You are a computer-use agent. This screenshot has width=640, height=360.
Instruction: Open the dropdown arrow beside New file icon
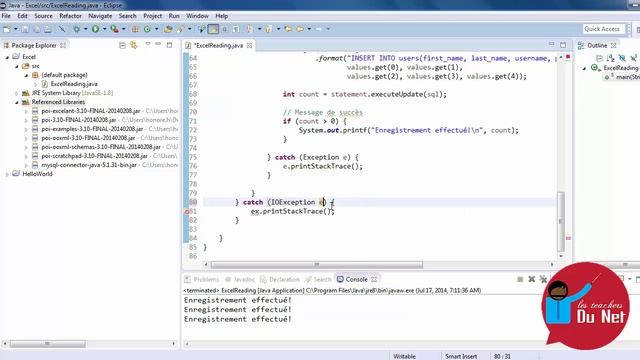pyautogui.click(x=16, y=29)
